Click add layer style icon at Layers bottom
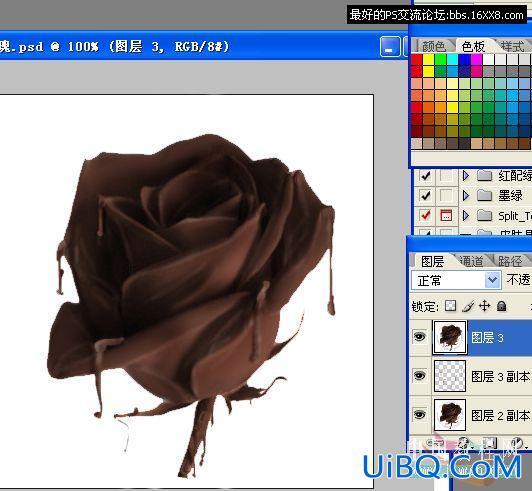Image resolution: width=532 pixels, height=491 pixels. tap(464, 443)
